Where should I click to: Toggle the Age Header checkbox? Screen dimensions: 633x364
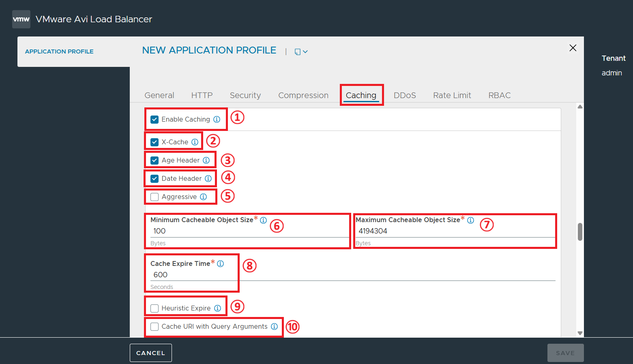[154, 161]
